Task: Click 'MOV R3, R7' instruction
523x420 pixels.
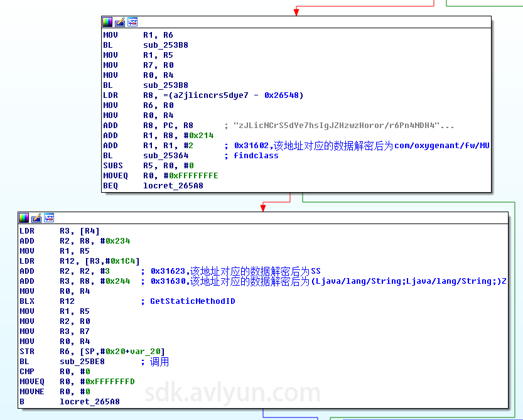Action: pyautogui.click(x=55, y=331)
